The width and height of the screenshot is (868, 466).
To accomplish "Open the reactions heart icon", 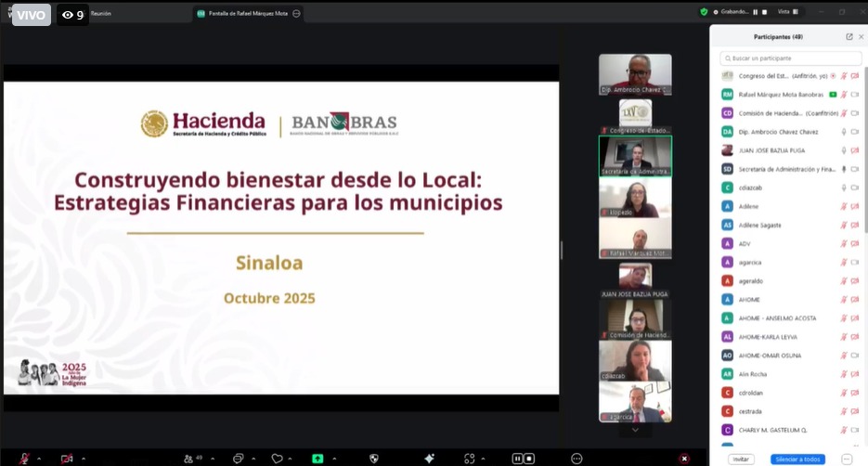I will point(277,459).
